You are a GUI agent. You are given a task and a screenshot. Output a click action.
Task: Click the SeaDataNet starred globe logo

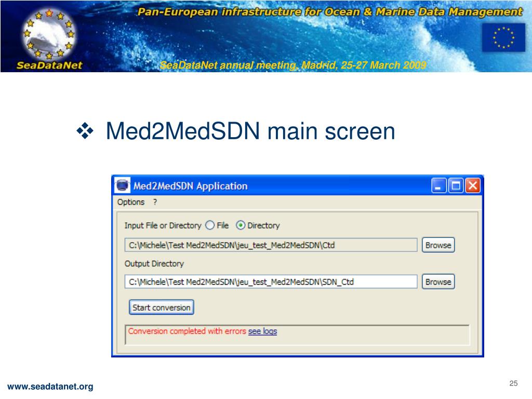point(49,34)
